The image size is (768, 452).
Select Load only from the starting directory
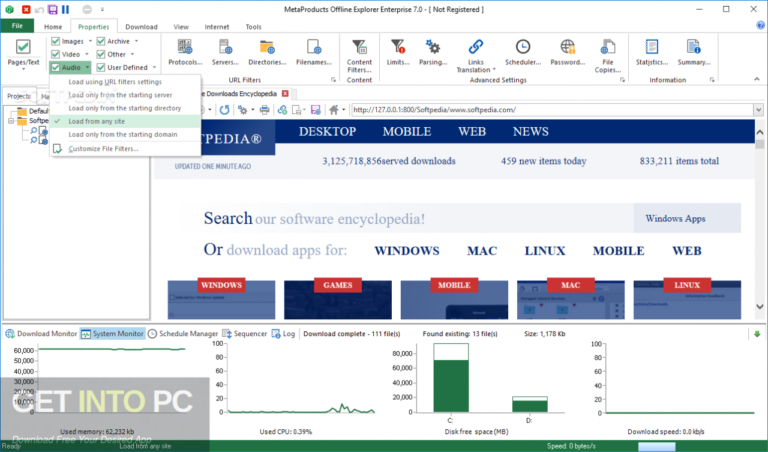coord(125,108)
